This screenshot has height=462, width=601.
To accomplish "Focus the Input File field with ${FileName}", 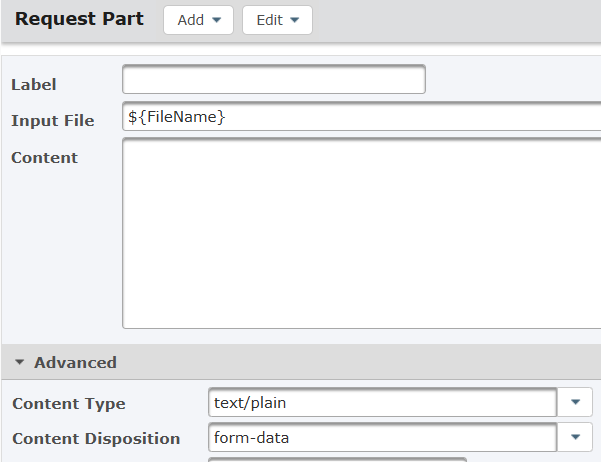I will point(361,116).
